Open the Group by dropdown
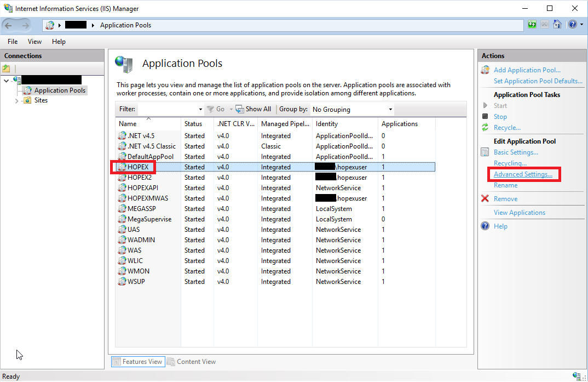The image size is (588, 382). coord(389,109)
